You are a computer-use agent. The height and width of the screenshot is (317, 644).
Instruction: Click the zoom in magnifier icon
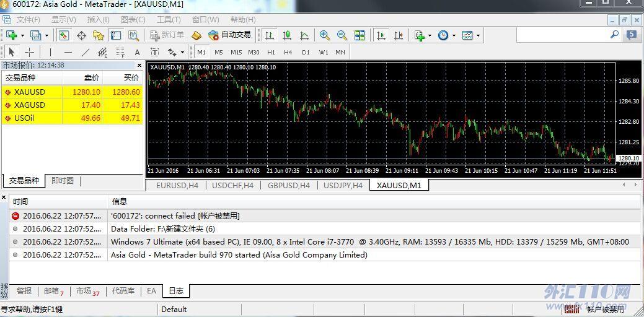324,35
